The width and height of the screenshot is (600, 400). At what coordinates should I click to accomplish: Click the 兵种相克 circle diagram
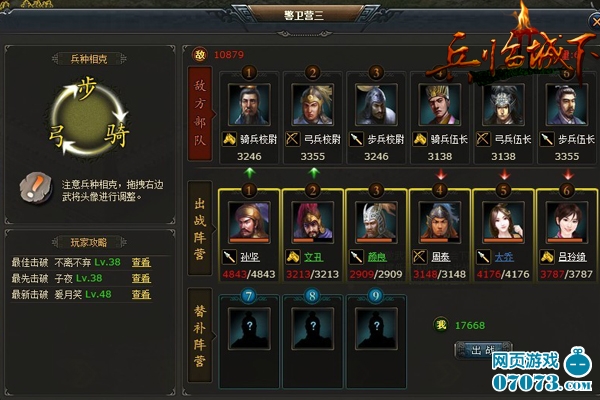coord(89,119)
